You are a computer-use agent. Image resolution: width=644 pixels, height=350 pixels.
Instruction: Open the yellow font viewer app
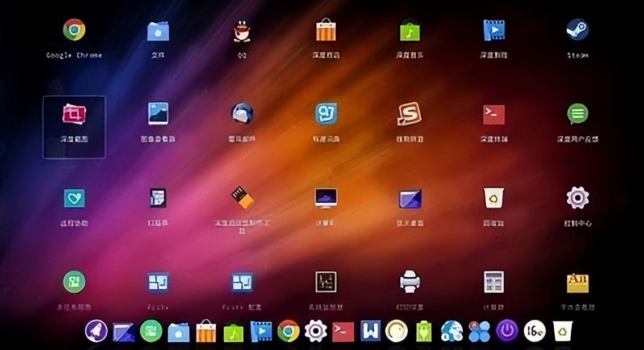point(577,282)
